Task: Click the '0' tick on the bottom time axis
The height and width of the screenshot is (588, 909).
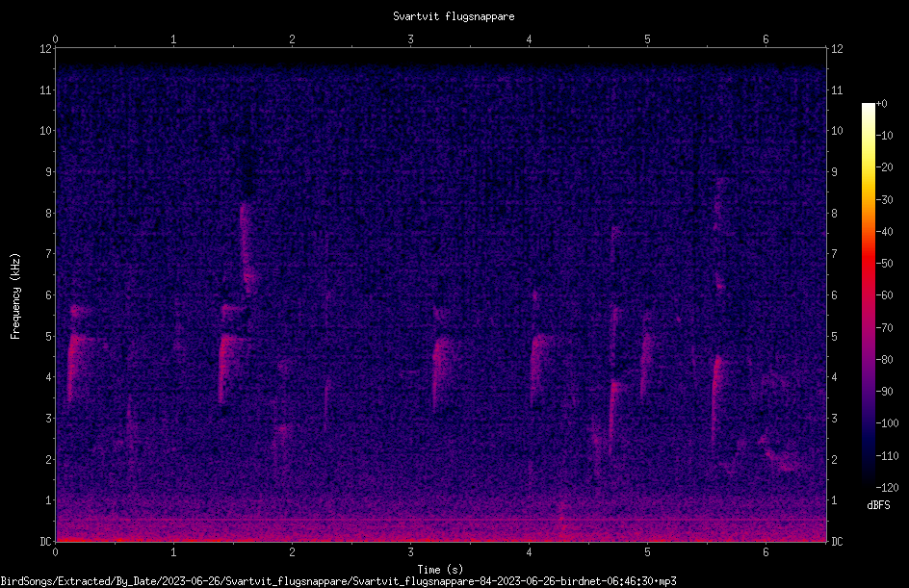Action: (55, 552)
